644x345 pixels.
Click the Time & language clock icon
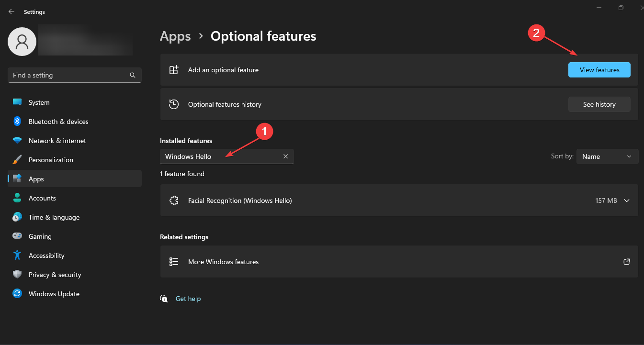[17, 217]
